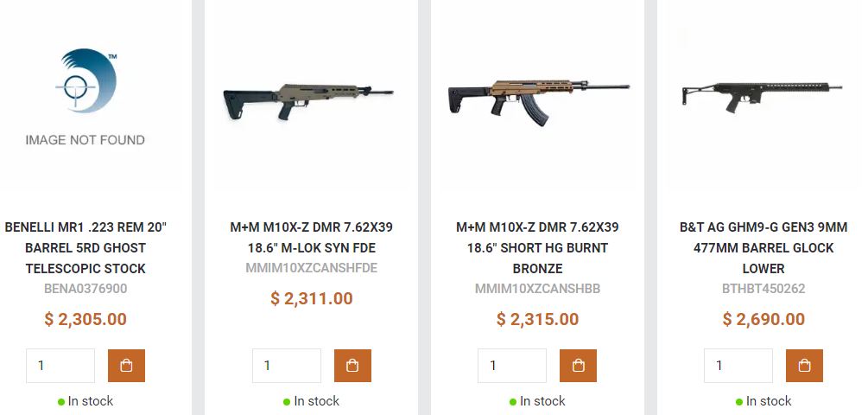Open M10X-Z Short HG Burnt Bronze title
868x415 pixels.
coord(537,248)
